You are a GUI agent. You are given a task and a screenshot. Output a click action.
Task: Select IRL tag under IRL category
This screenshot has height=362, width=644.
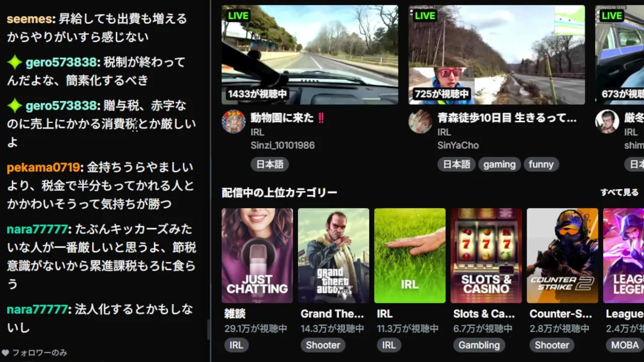(389, 345)
